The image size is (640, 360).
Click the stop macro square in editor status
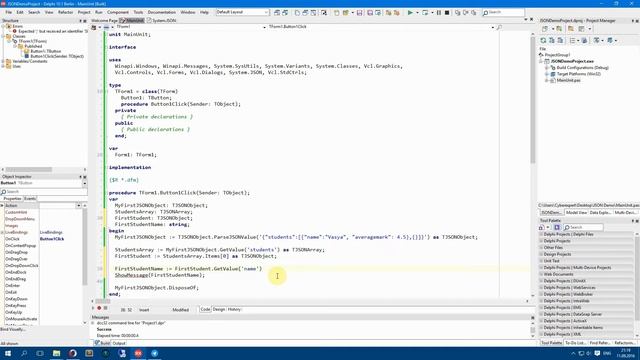point(105,308)
